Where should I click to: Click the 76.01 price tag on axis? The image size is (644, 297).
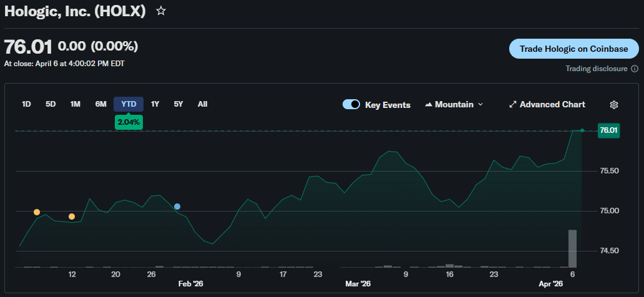(x=608, y=130)
